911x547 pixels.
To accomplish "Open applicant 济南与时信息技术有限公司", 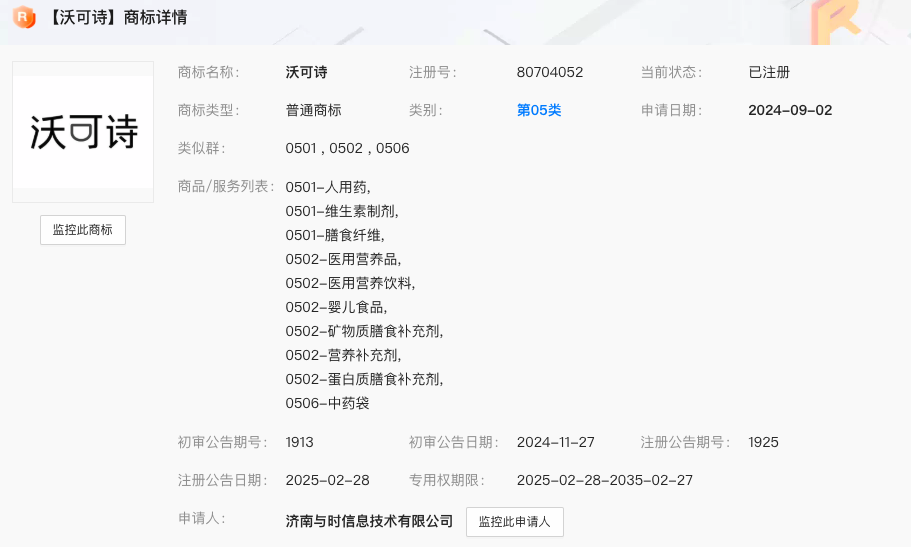I will tap(369, 521).
